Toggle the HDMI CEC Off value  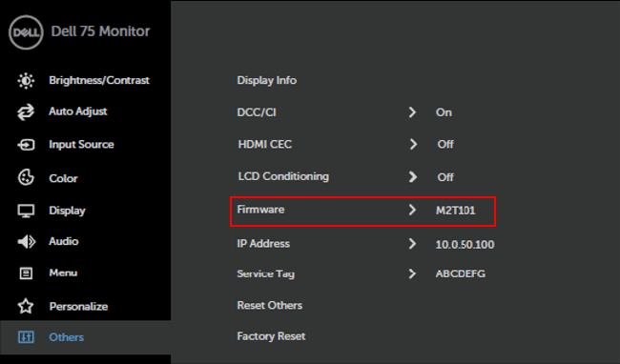(x=445, y=145)
